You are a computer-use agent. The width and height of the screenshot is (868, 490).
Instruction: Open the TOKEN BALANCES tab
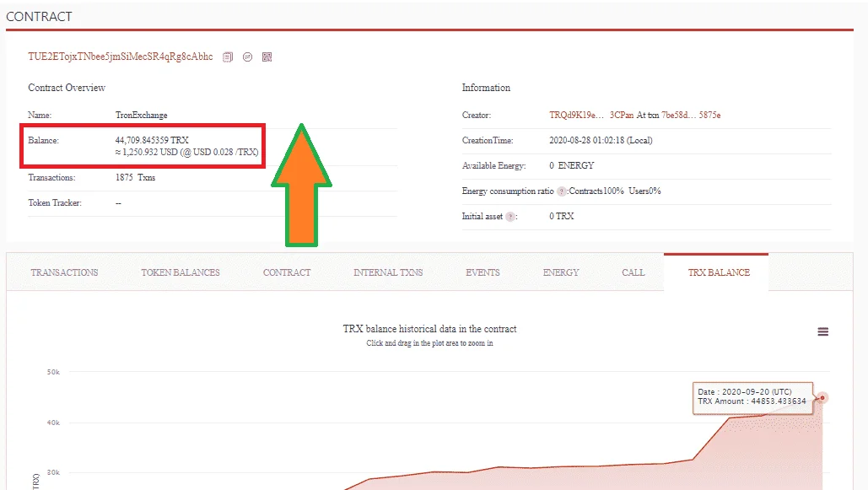(181, 272)
